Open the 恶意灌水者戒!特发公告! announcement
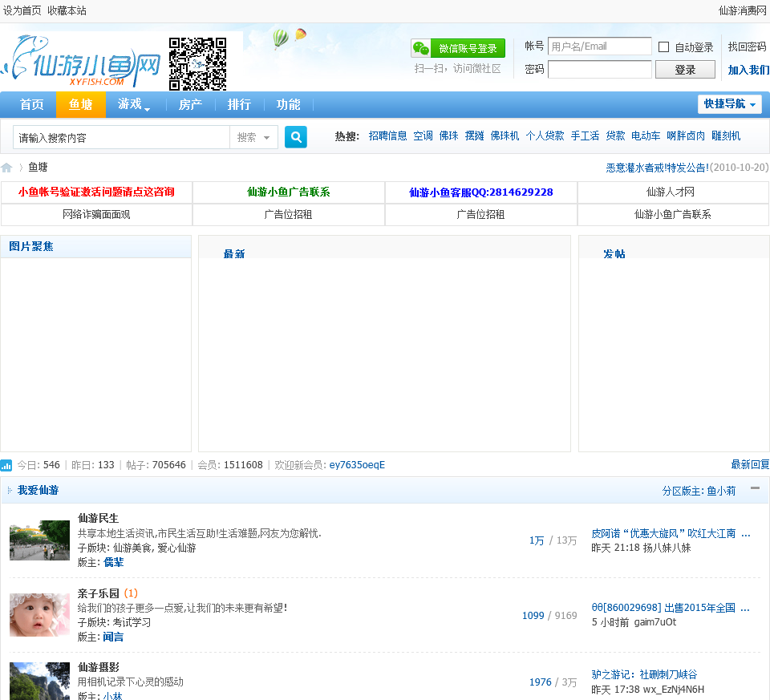 tap(658, 168)
